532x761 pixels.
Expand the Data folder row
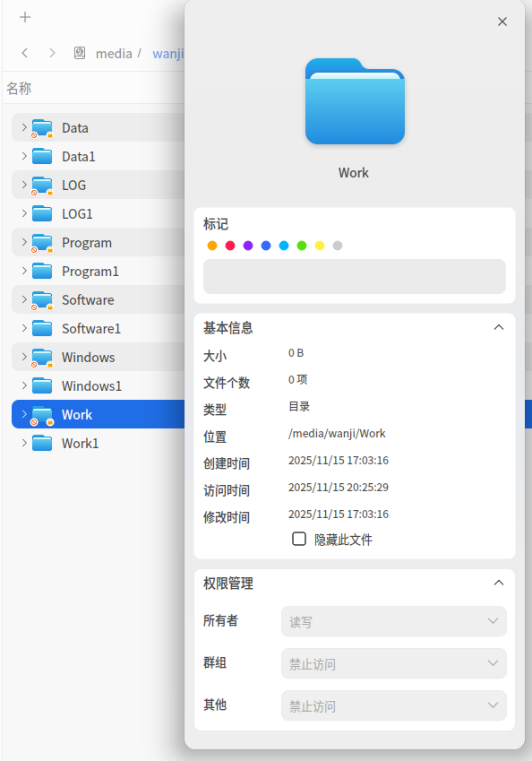[24, 127]
